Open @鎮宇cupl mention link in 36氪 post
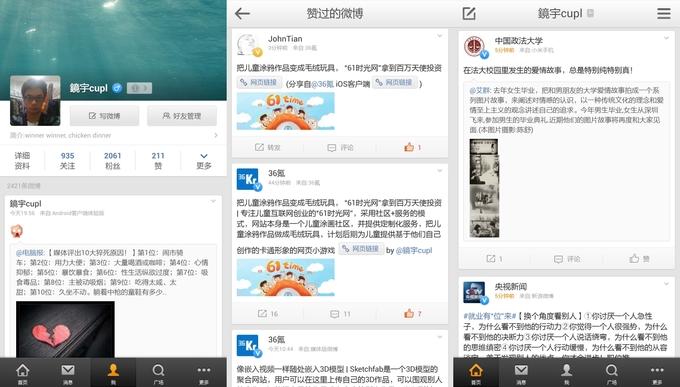This screenshot has width=680, height=387. pyautogui.click(x=414, y=250)
